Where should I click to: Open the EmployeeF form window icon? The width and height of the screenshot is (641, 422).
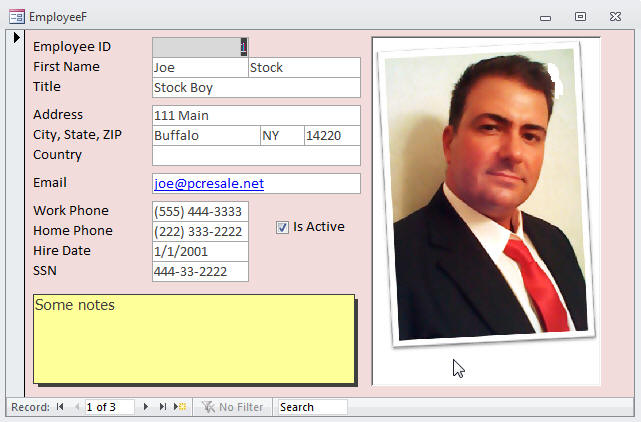click(x=16, y=17)
